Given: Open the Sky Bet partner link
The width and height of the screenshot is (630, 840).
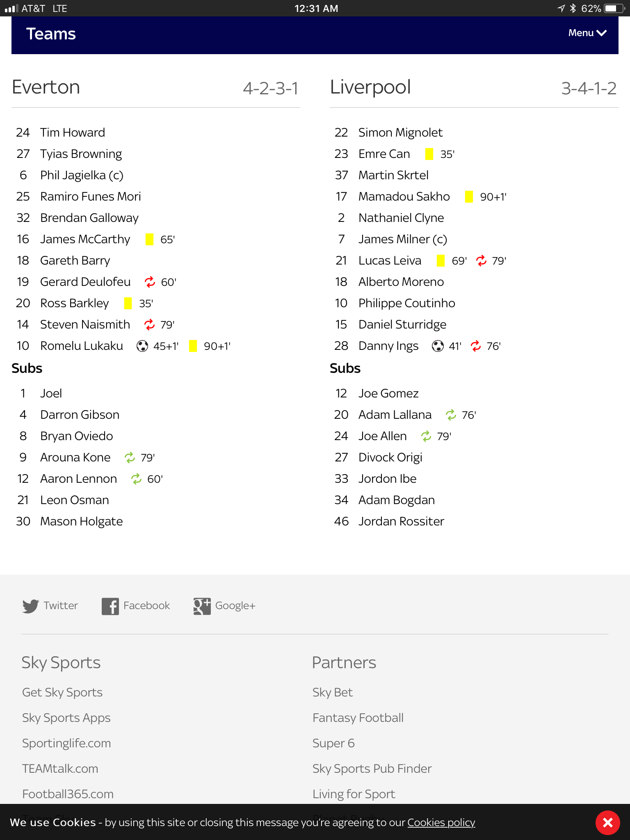Looking at the screenshot, I should pyautogui.click(x=332, y=692).
